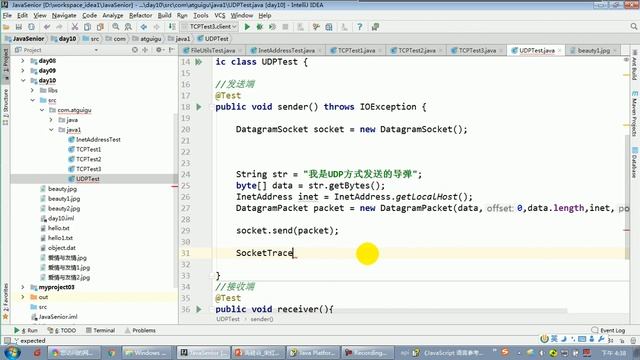Click run gutter icon beside receiver method
The width and height of the screenshot is (640, 360).
pos(199,309)
